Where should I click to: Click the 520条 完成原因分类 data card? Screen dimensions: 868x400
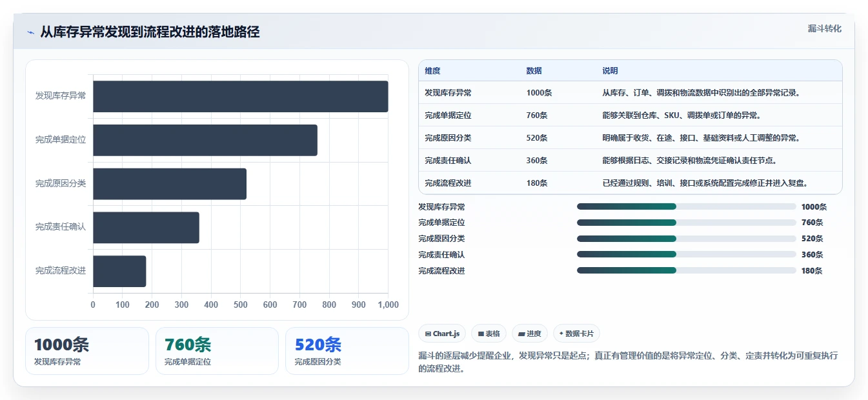pyautogui.click(x=347, y=351)
